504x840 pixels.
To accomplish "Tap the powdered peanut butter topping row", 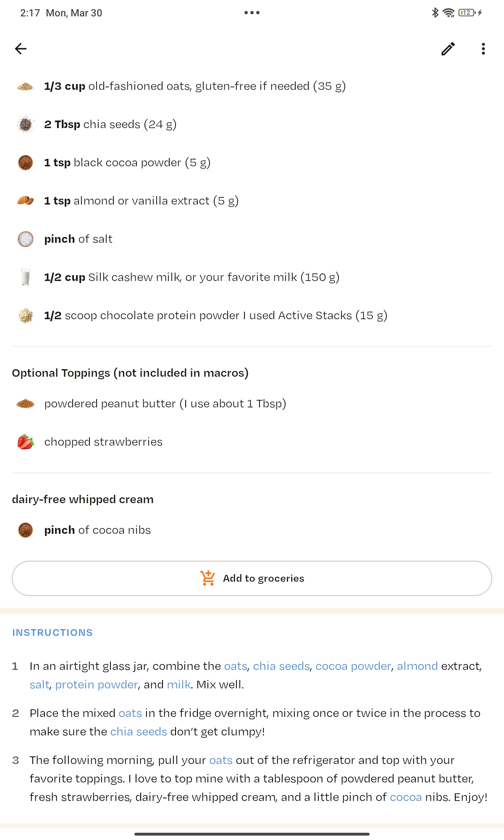I will pyautogui.click(x=165, y=404).
